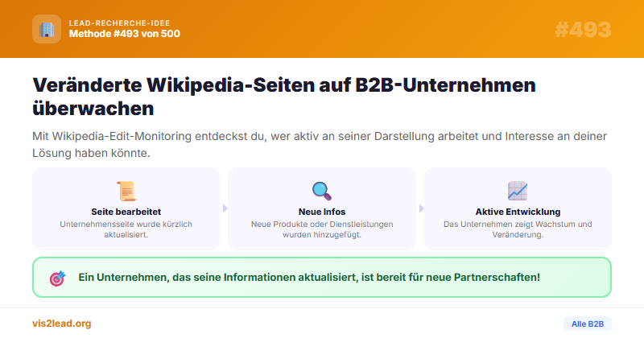Select the Seite bearbeitet card heading
644x338 pixels.
pyautogui.click(x=126, y=212)
